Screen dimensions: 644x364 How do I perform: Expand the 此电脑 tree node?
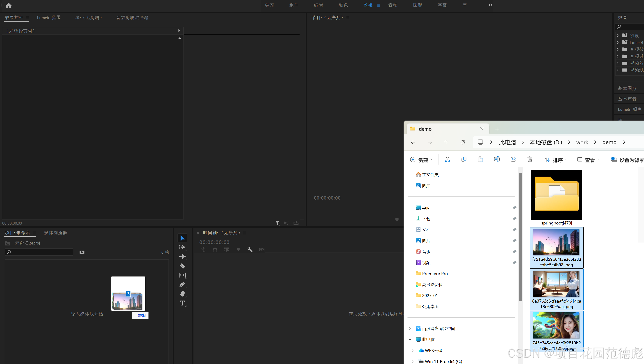(x=410, y=339)
